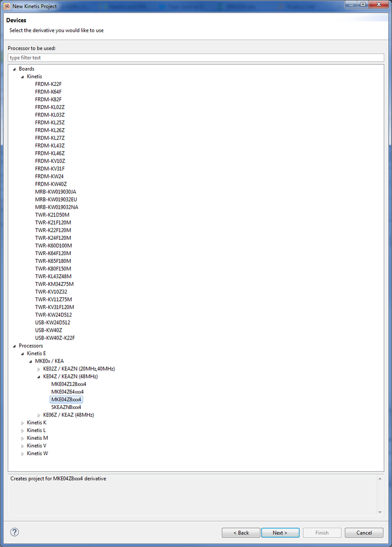Select board FRDM-K22F
Viewport: 392px width, 547px height.
[48, 84]
